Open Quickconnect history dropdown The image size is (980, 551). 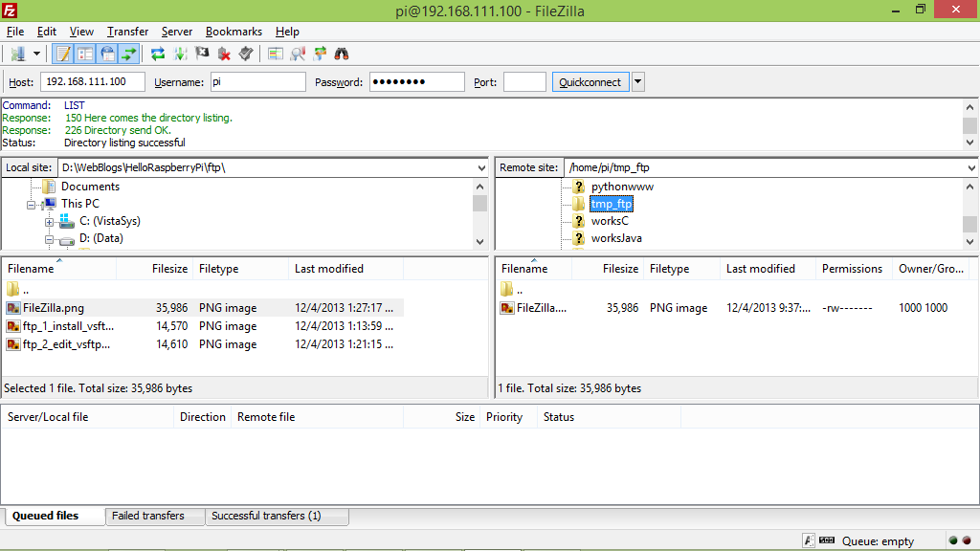tap(637, 82)
